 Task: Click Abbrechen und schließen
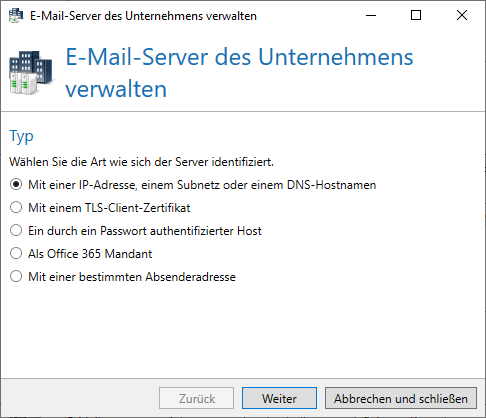pyautogui.click(x=401, y=398)
